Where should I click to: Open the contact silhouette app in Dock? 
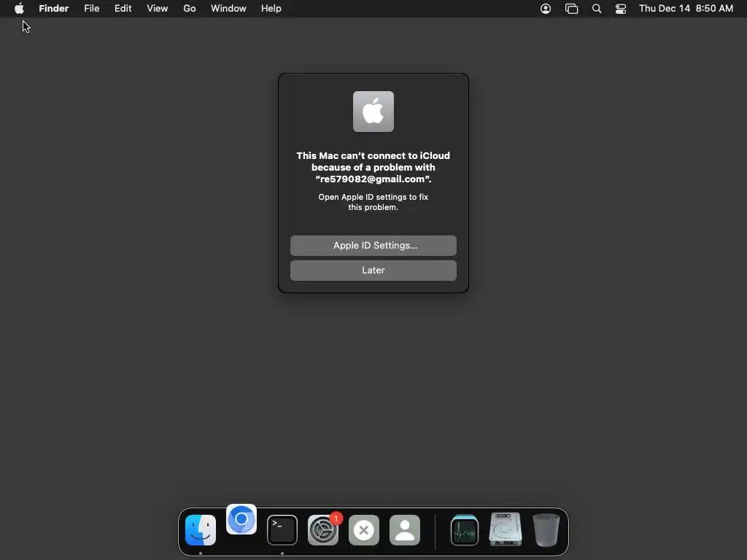[405, 529]
